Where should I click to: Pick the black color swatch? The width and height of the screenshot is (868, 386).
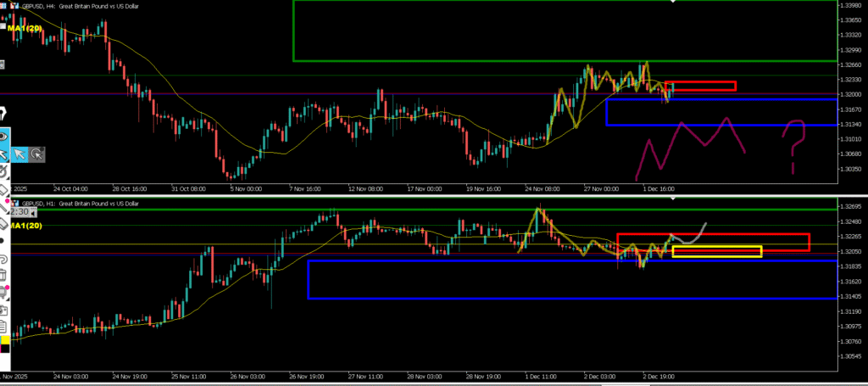[x=6, y=349]
